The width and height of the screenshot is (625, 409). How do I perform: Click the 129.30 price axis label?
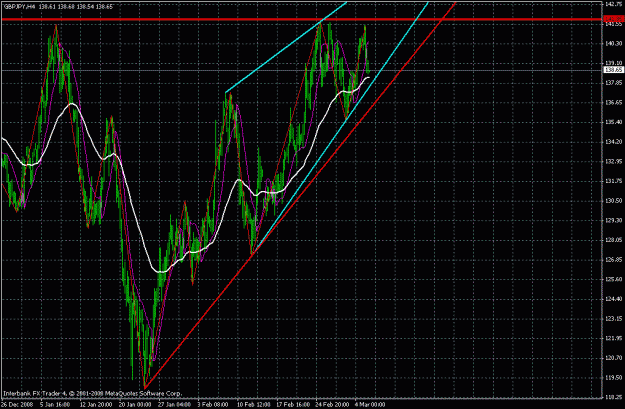coord(614,220)
